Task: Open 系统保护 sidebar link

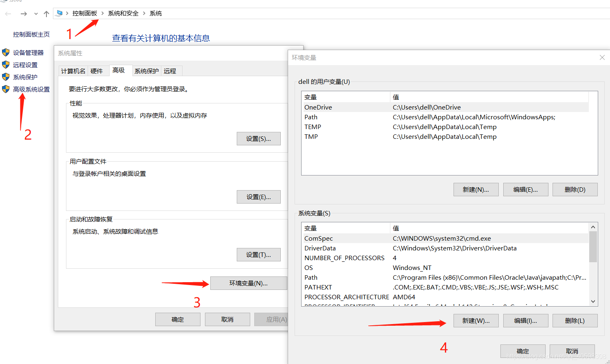Action: click(25, 77)
